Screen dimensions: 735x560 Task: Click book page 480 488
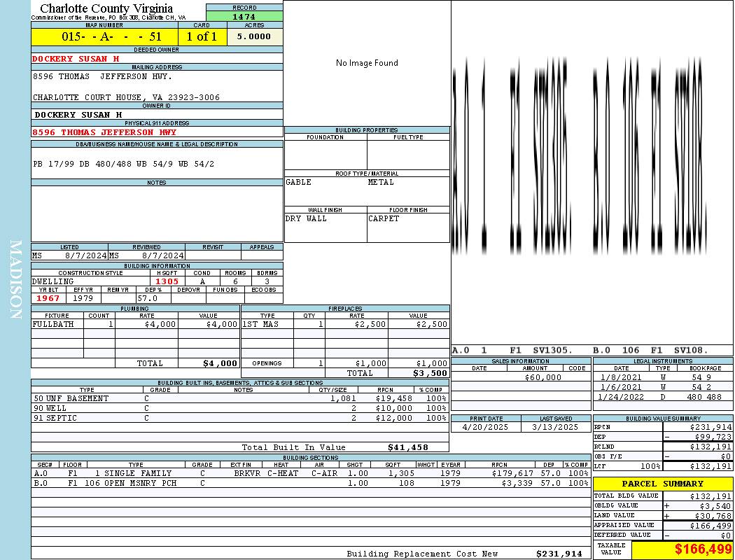(x=706, y=397)
